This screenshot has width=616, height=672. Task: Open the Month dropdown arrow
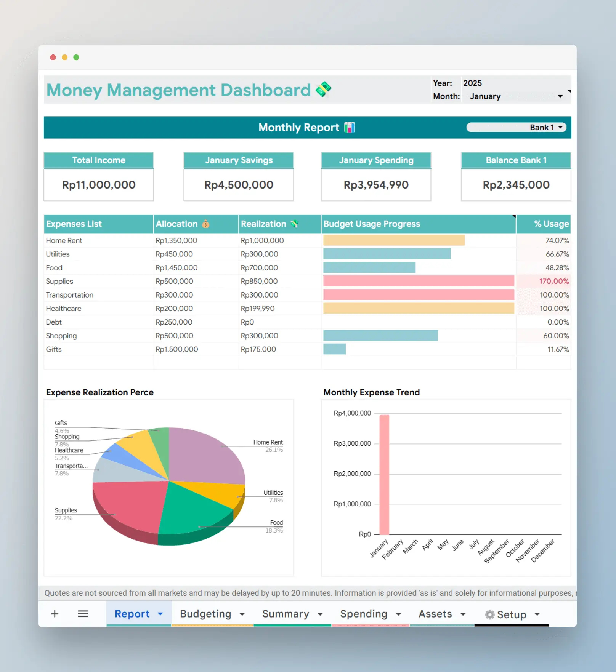[x=560, y=96]
